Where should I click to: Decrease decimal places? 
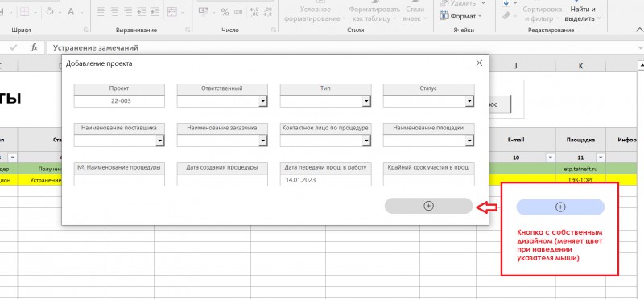coord(268,12)
